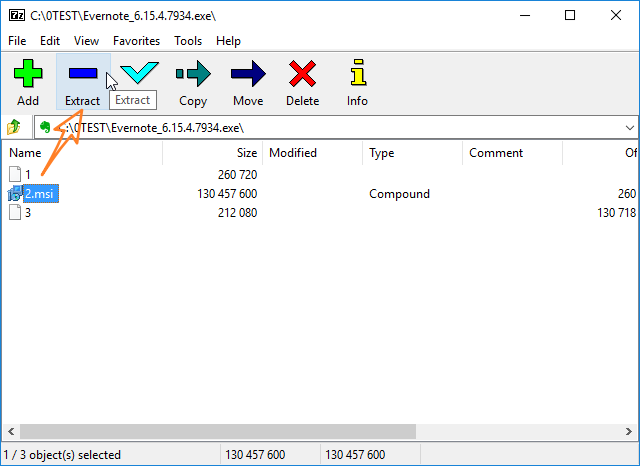This screenshot has height=466, width=640.
Task: Click the file icon of item 1
Action: [15, 174]
